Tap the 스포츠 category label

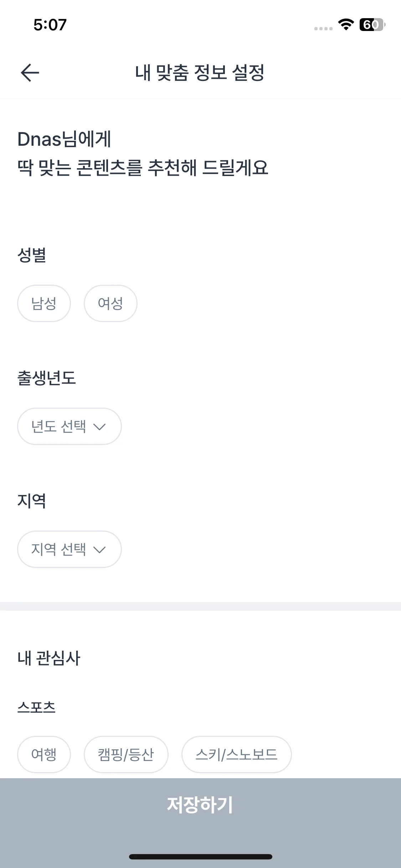[x=36, y=707]
